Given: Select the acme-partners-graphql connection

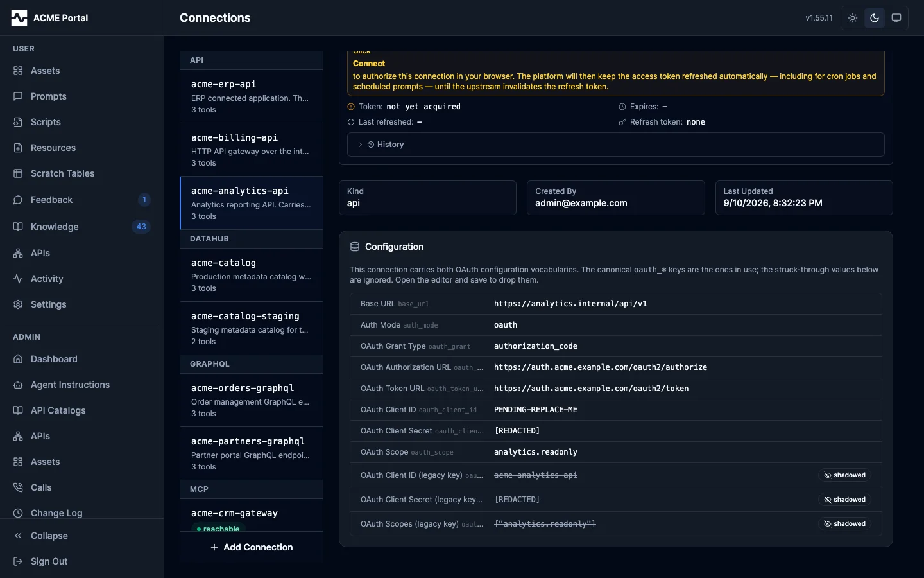Looking at the screenshot, I should point(252,453).
